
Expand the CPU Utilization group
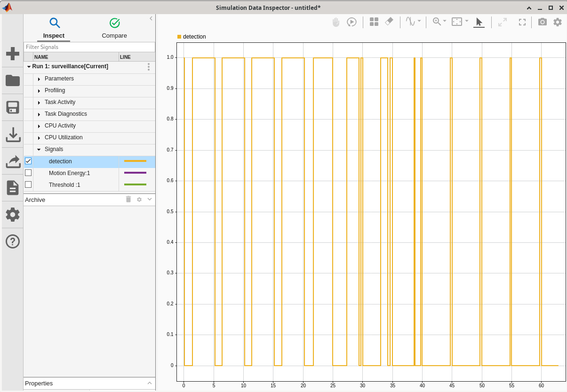(39, 137)
